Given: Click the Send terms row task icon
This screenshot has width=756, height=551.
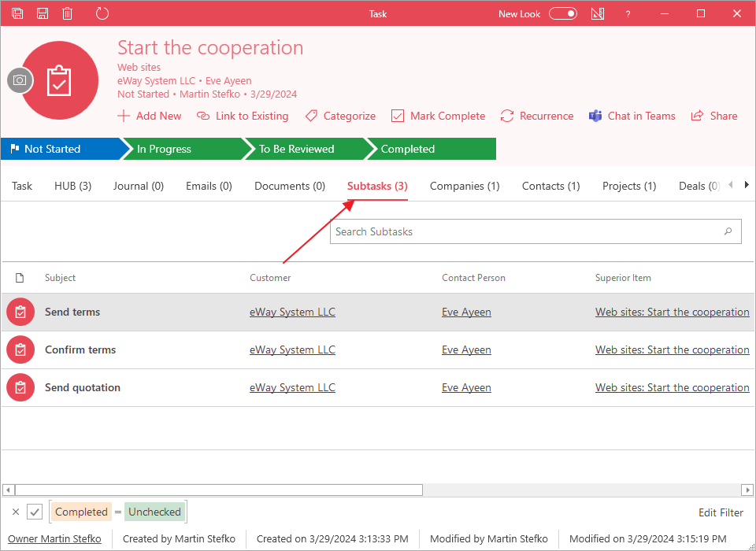Looking at the screenshot, I should coord(20,312).
